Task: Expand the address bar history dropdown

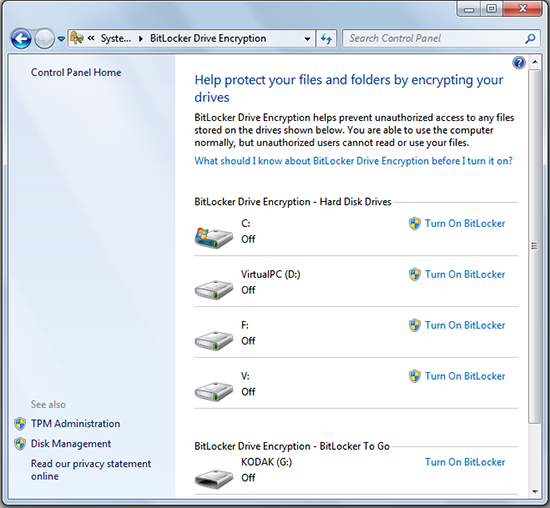Action: pyautogui.click(x=307, y=39)
